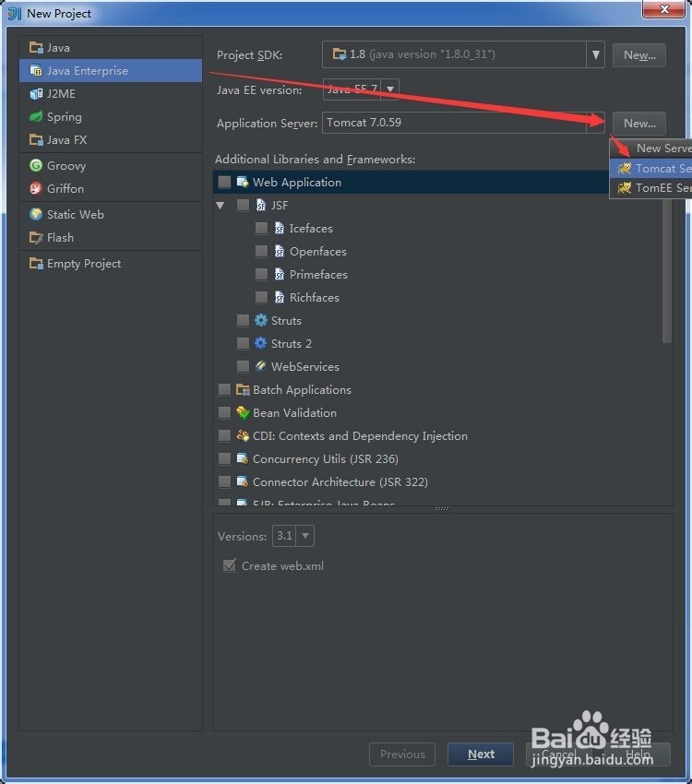Tick the Richfaces checkbox
Image resolution: width=692 pixels, height=784 pixels.
261,297
